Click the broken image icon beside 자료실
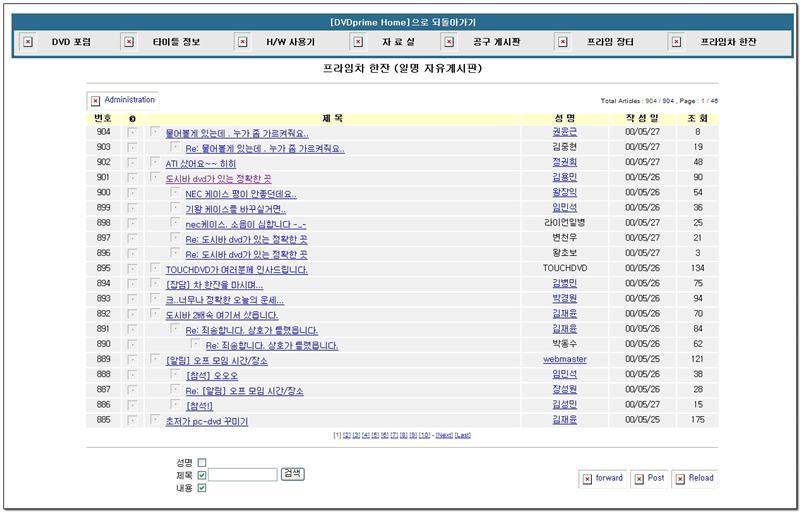 [x=359, y=42]
